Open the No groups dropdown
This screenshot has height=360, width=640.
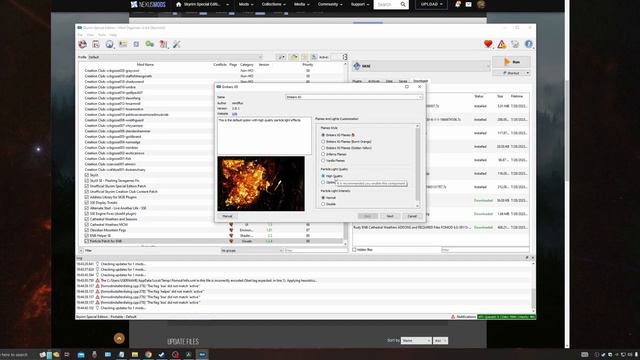coord(252,250)
